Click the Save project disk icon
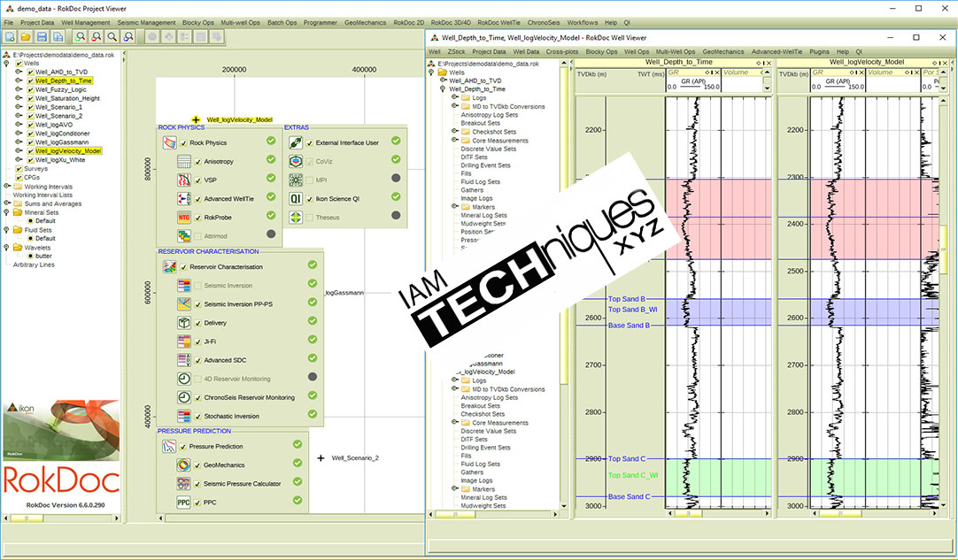Viewport: 958px width, 560px height. pos(42,37)
